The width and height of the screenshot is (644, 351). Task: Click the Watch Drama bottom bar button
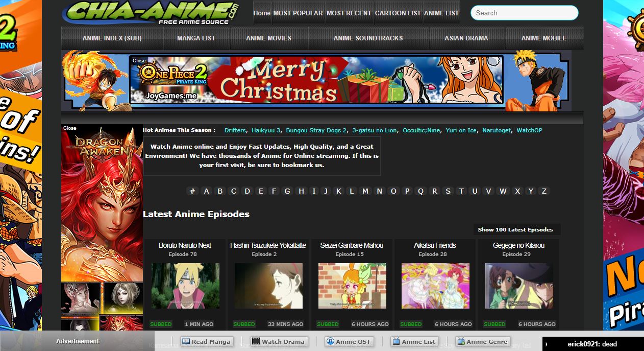coord(279,342)
